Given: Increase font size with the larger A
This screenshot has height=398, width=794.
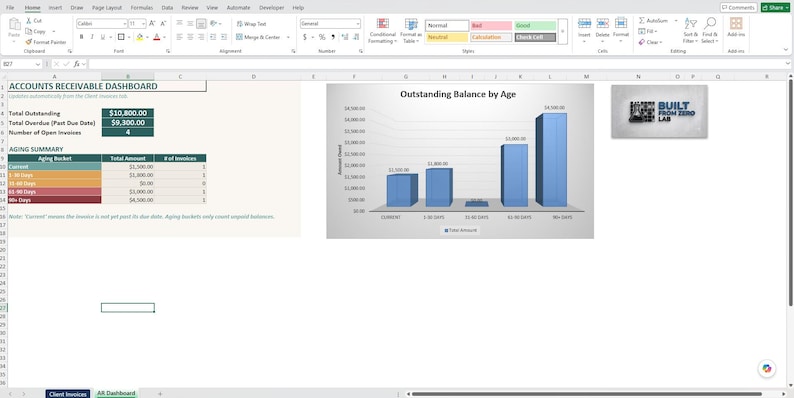Looking at the screenshot, I should [152, 24].
